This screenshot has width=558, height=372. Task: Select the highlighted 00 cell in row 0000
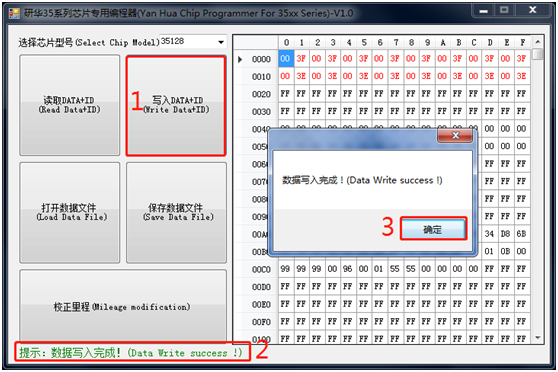286,59
